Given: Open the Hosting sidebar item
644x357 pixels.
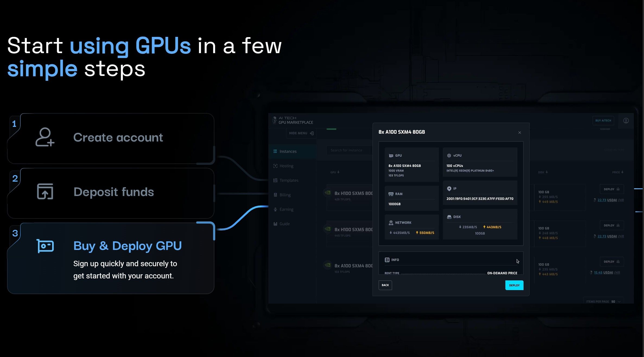Looking at the screenshot, I should pyautogui.click(x=286, y=166).
